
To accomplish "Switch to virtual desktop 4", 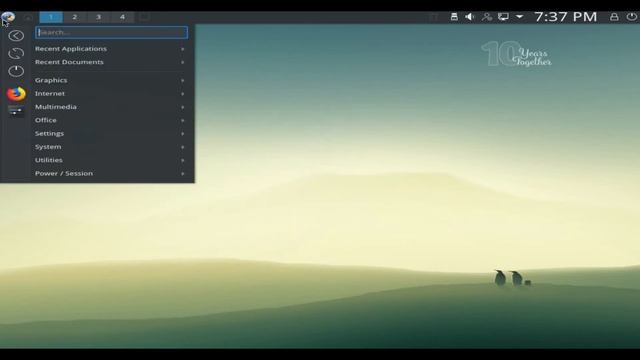I will pyautogui.click(x=122, y=17).
